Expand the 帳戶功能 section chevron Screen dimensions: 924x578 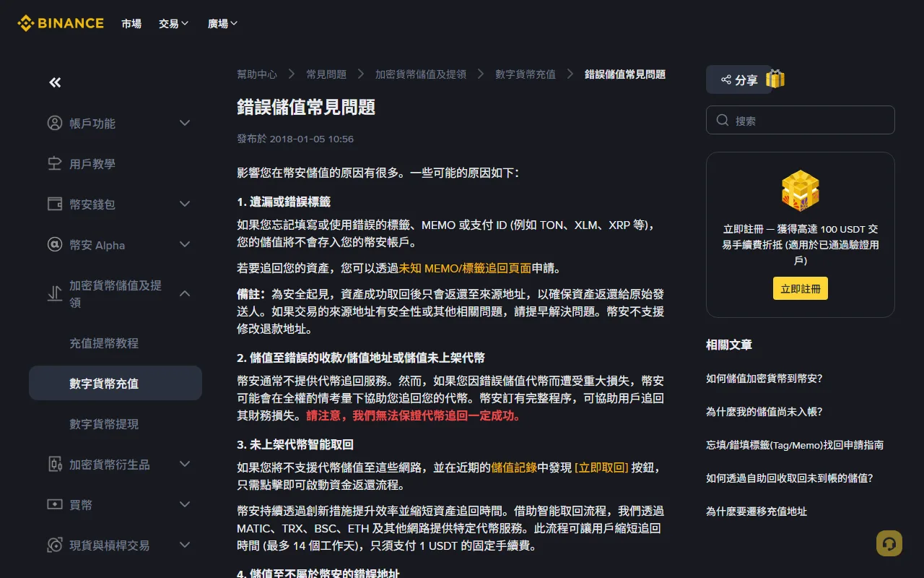tap(185, 123)
